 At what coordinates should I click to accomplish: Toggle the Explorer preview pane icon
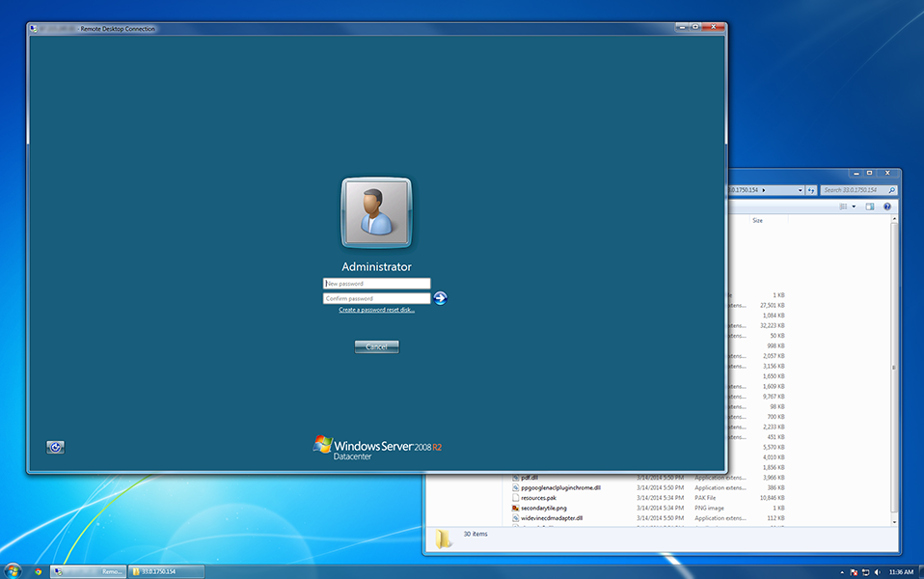coord(869,207)
